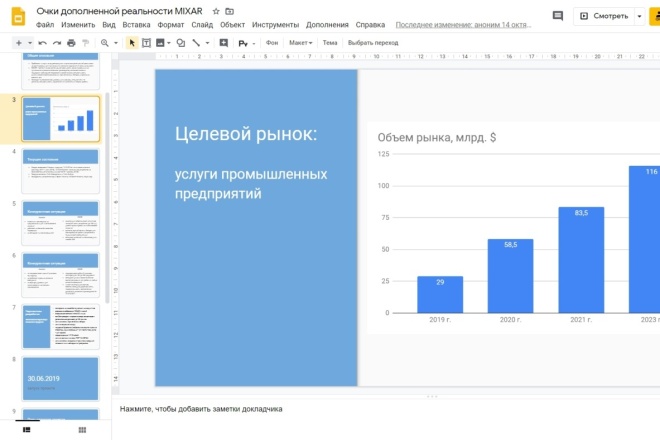Click the notes panel resize handle dots
Viewport: 660px width, 440px height.
(x=432, y=397)
